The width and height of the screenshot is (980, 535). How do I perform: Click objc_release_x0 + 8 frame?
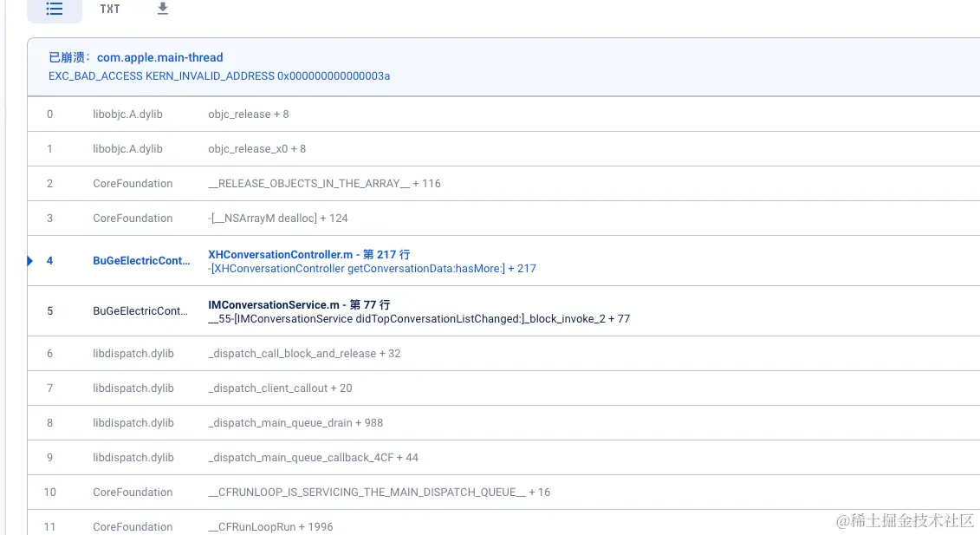tap(256, 149)
